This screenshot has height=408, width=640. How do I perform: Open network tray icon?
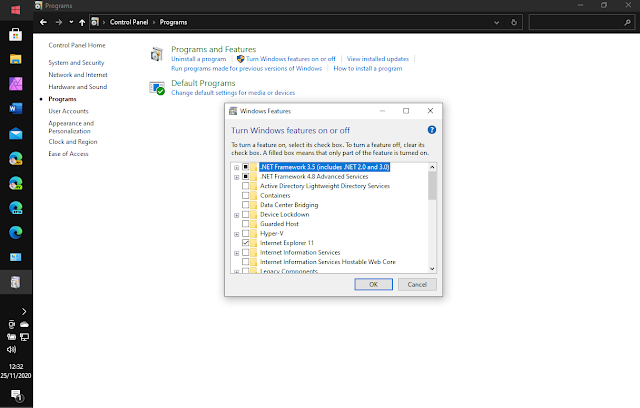coord(24,337)
